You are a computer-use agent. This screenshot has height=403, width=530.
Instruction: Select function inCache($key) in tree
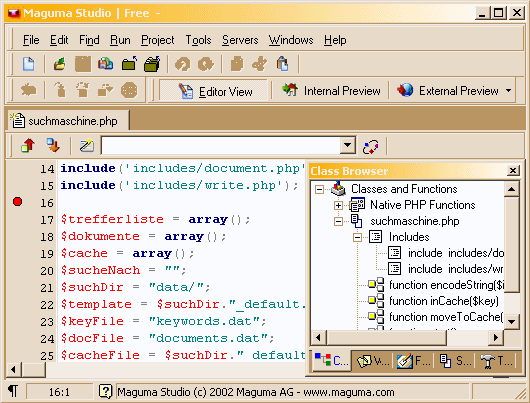click(x=444, y=301)
